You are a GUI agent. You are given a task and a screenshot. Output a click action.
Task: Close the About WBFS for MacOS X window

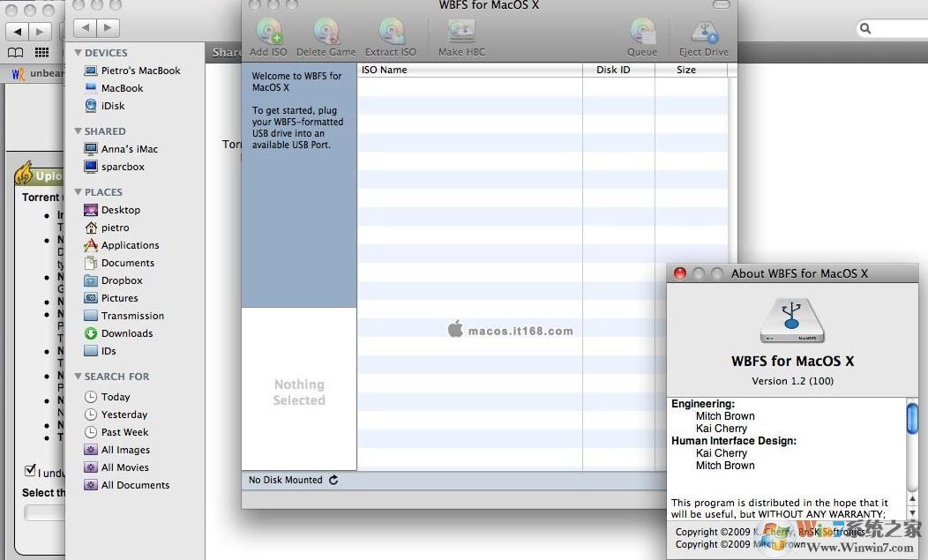tap(680, 273)
